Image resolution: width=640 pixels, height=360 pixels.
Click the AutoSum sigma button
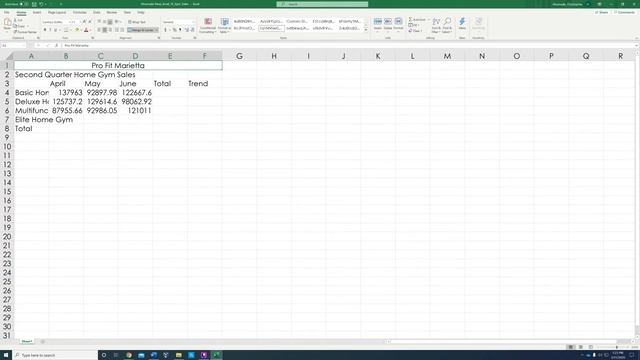point(417,20)
